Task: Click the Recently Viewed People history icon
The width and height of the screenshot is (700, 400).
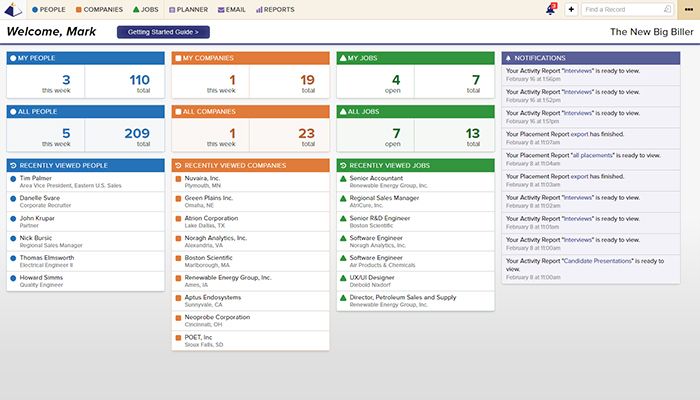Action: 13,165
